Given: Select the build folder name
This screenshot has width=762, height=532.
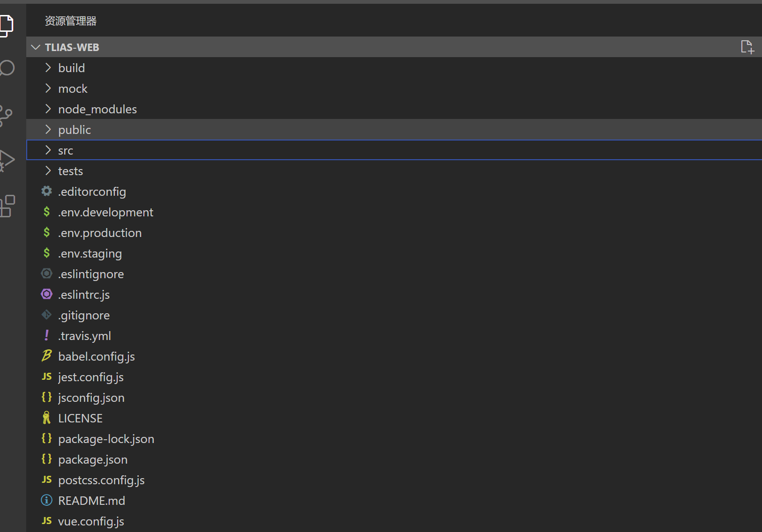Looking at the screenshot, I should [72, 68].
